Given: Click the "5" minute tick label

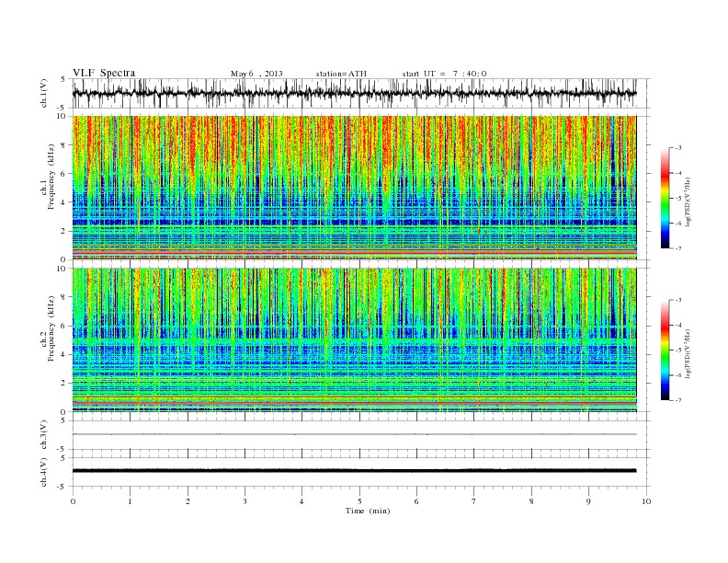Looking at the screenshot, I should (x=359, y=501).
